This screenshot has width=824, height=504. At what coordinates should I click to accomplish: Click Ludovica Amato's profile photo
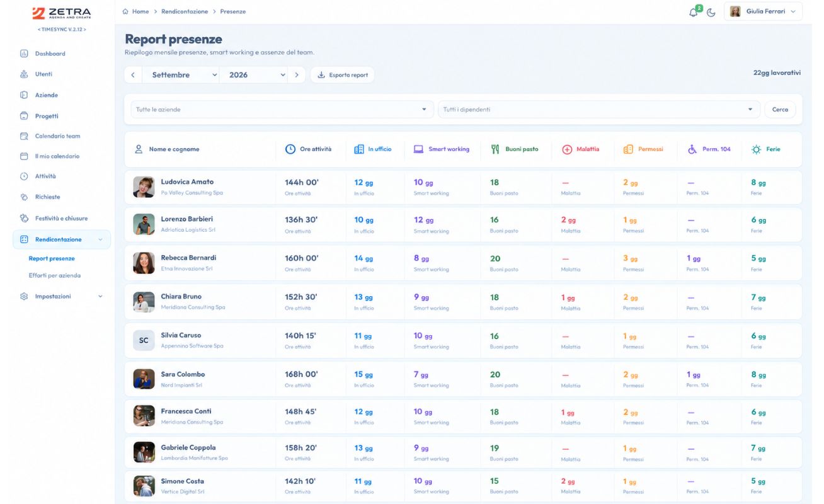click(144, 187)
